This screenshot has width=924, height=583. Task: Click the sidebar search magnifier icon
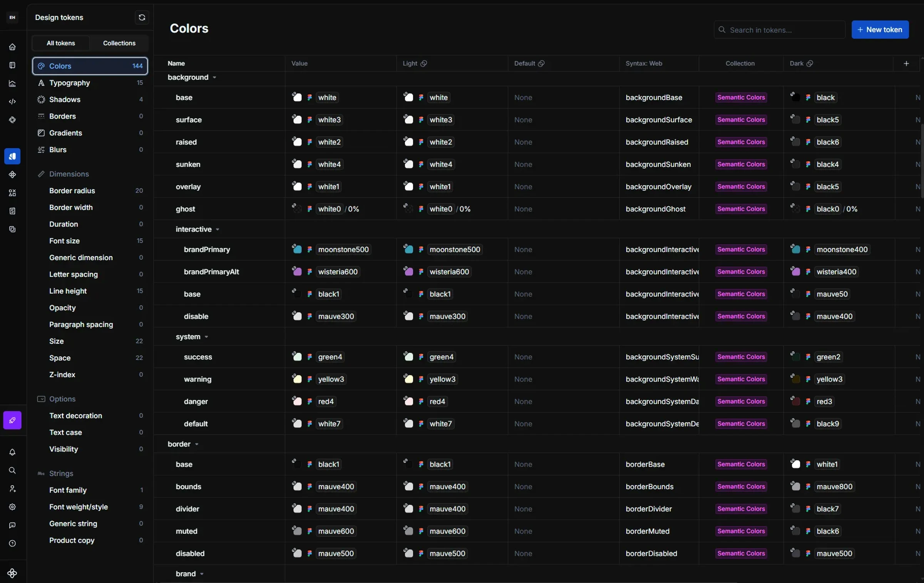pos(12,471)
